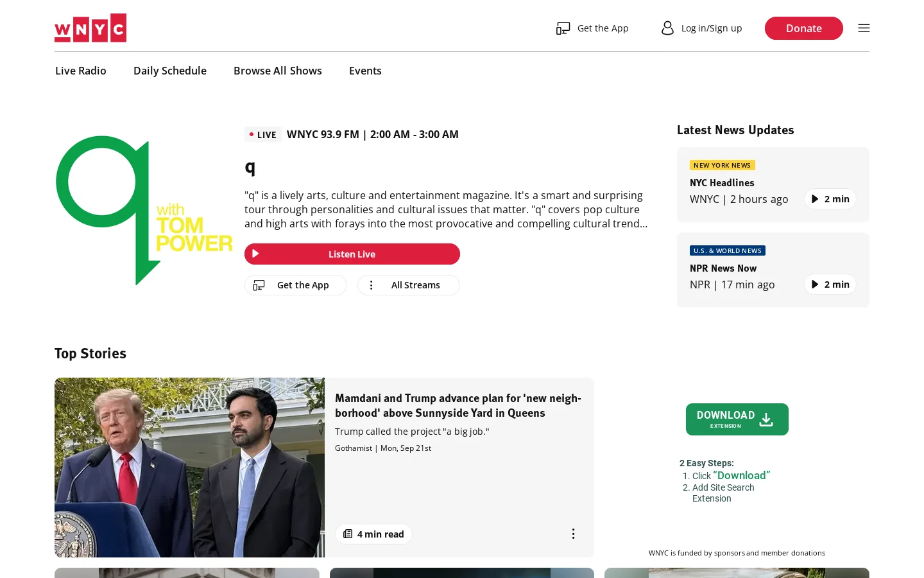Click "Gothamist | Mon, Sep 21st" byline
The image size is (924, 578).
coord(383,448)
